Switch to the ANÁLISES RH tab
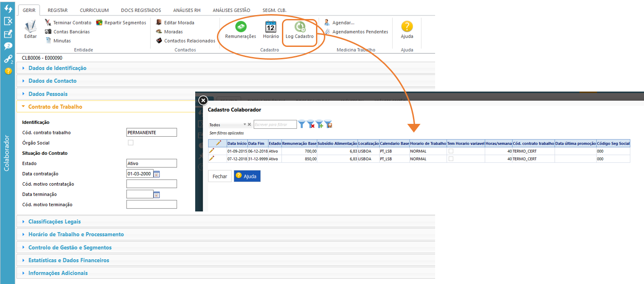The width and height of the screenshot is (644, 284). coord(186,10)
